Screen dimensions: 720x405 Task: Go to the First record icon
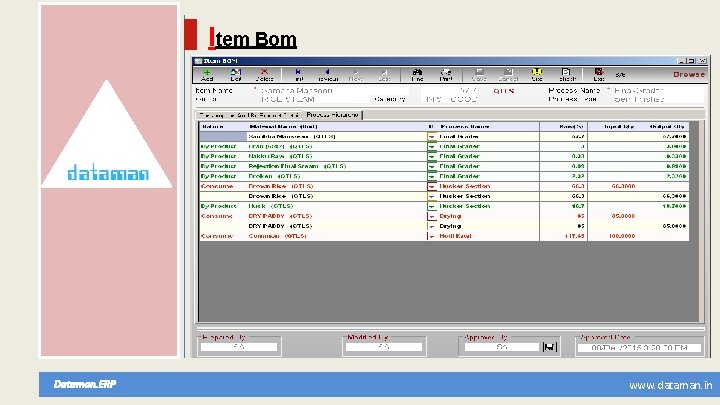298,72
